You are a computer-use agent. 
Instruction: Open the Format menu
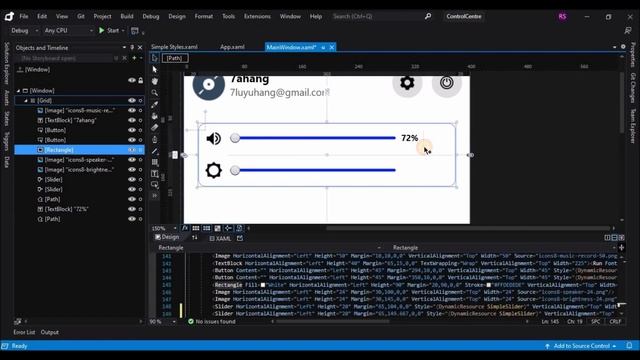coord(204,16)
